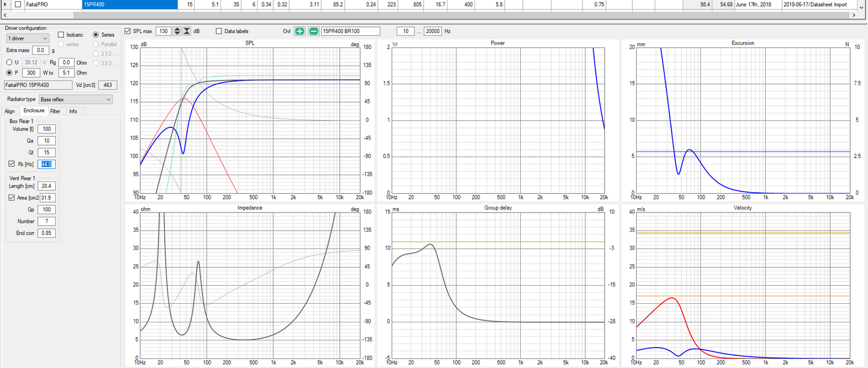This screenshot has width=868, height=368.
Task: Enable the Data labels checkbox
Action: (x=219, y=31)
